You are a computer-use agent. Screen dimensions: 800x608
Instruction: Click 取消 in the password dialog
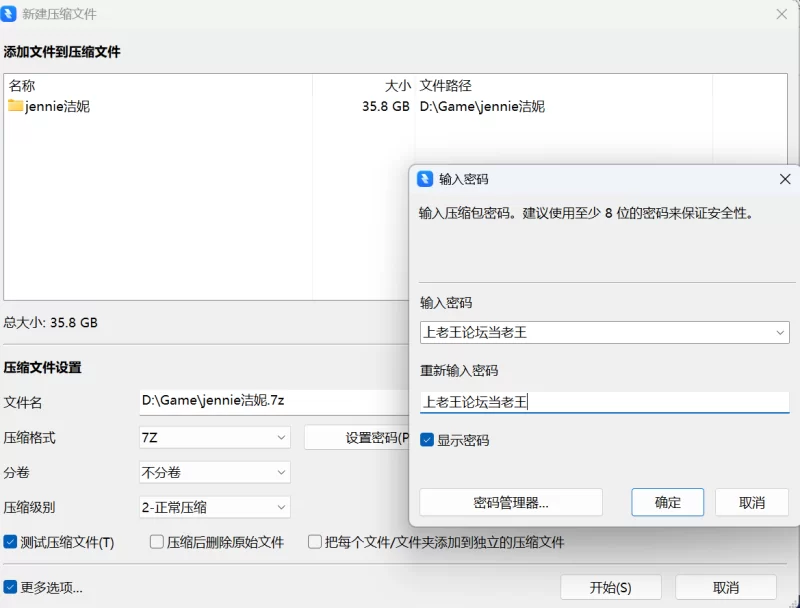point(752,502)
